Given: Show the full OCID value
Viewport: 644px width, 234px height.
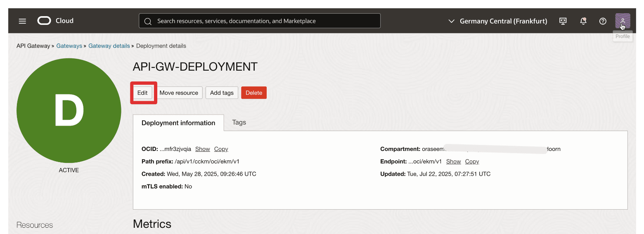Looking at the screenshot, I should [203, 149].
